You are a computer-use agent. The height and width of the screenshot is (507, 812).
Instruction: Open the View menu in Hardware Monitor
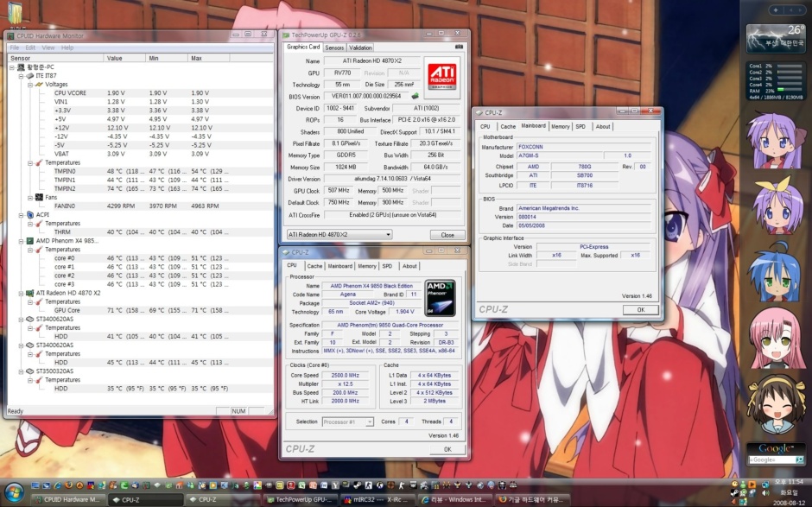click(48, 48)
